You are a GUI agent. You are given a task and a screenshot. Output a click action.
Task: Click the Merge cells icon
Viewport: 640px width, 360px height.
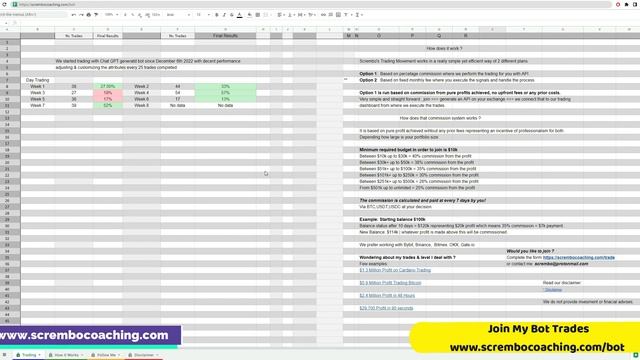point(266,15)
